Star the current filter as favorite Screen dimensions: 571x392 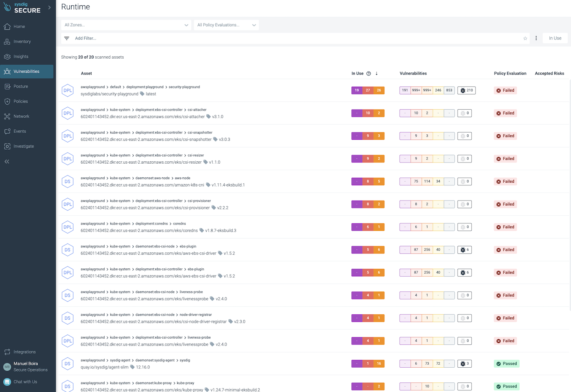[525, 38]
